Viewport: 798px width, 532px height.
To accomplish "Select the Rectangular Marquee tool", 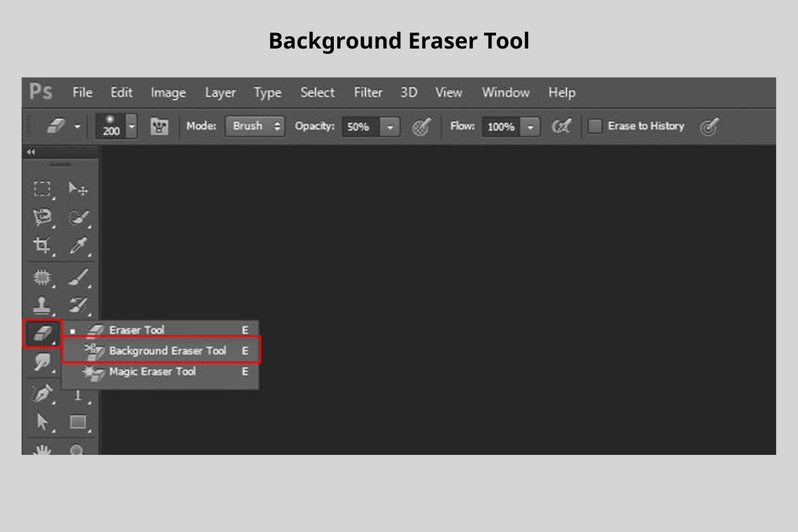I will [x=41, y=188].
